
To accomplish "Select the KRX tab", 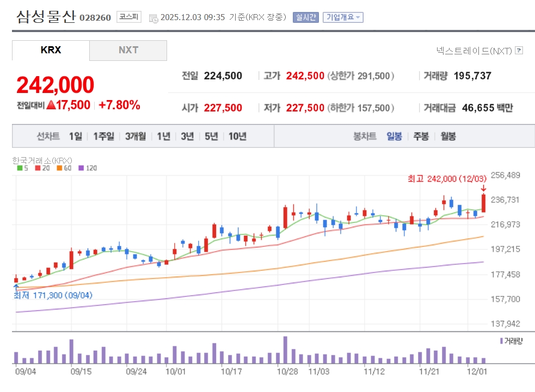I will click(x=51, y=50).
